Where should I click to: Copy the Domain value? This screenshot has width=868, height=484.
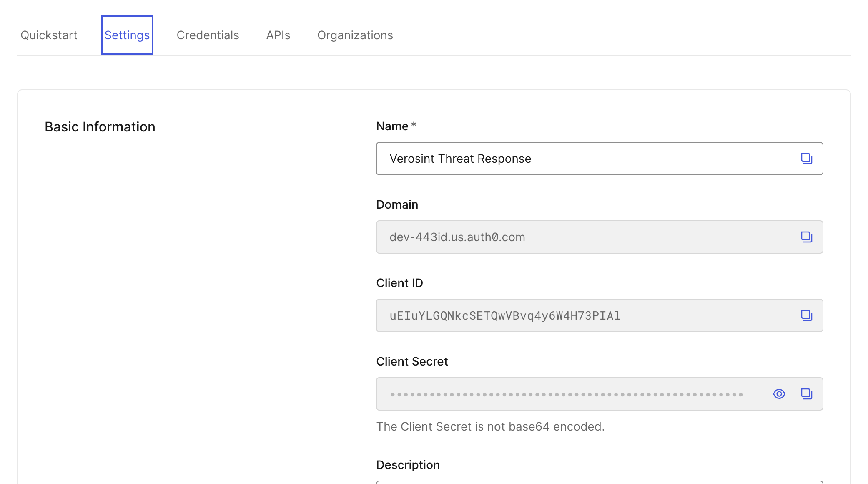[806, 237]
